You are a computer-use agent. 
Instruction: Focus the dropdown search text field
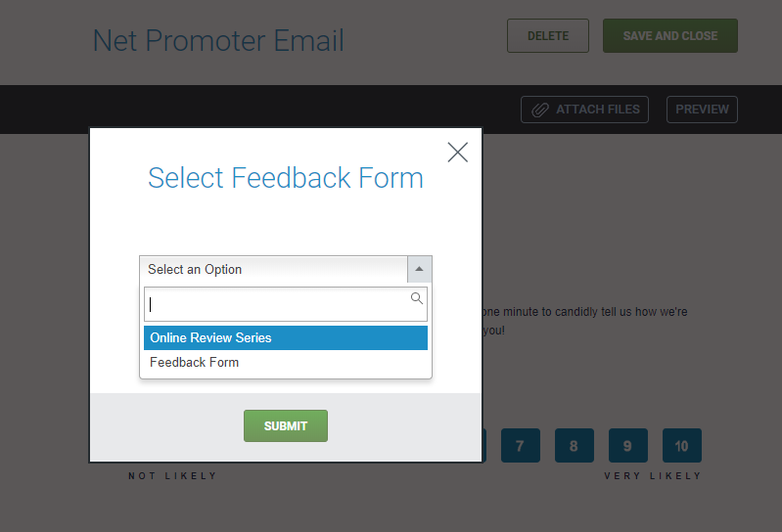(277, 304)
